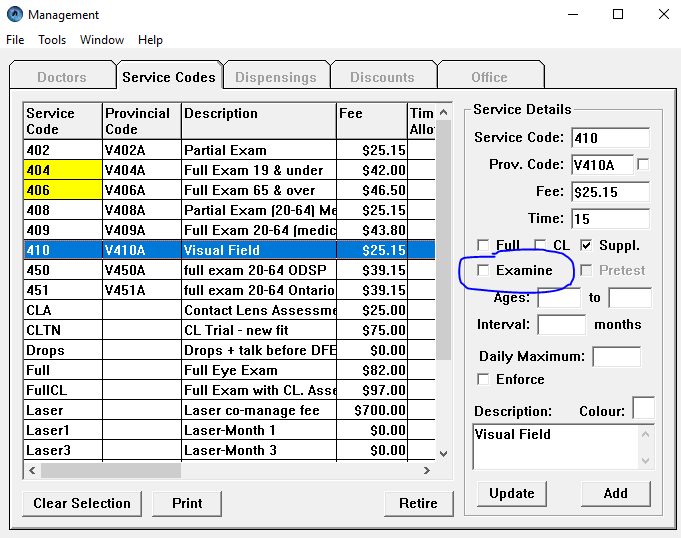Uncheck the Suppl. checkbox
Image resolution: width=681 pixels, height=538 pixels.
coord(586,245)
